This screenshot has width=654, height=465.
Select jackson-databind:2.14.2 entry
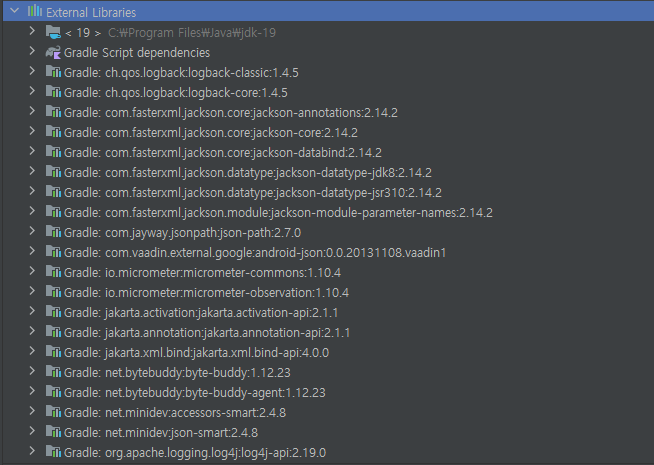223,153
